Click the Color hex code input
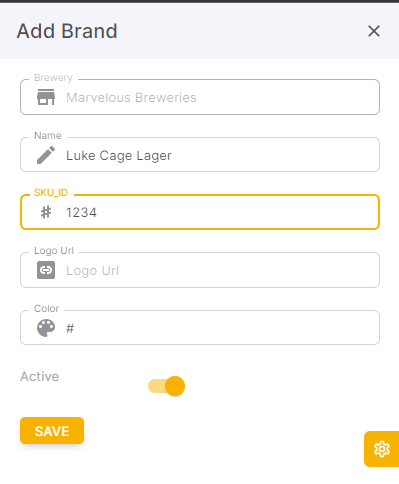This screenshot has width=399, height=484. (x=200, y=328)
